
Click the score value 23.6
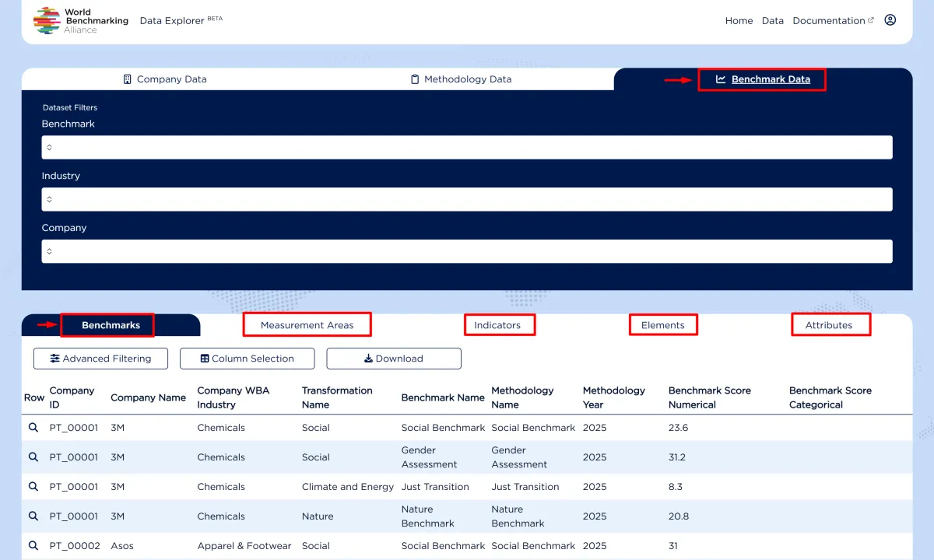[679, 428]
